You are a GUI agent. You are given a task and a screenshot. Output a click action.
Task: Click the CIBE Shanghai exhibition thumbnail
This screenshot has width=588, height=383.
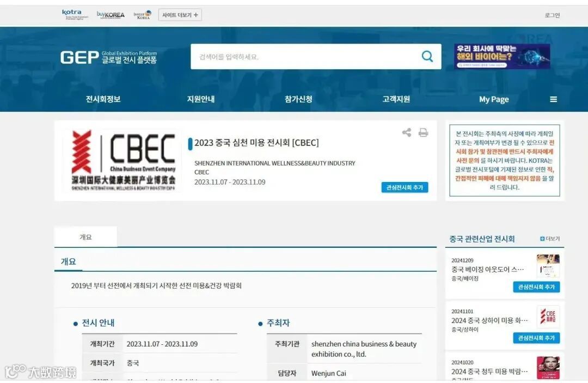tap(548, 317)
